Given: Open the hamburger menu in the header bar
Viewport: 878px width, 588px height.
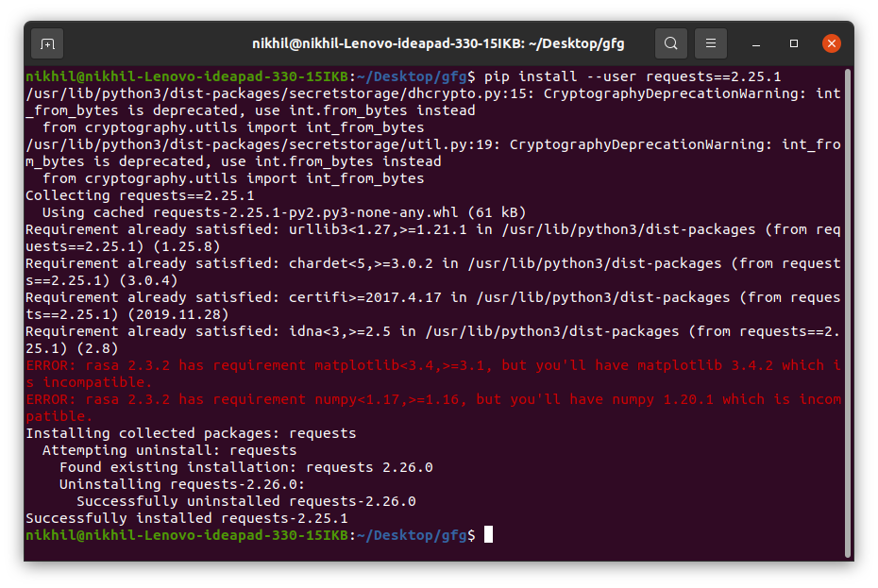Looking at the screenshot, I should pyautogui.click(x=710, y=43).
